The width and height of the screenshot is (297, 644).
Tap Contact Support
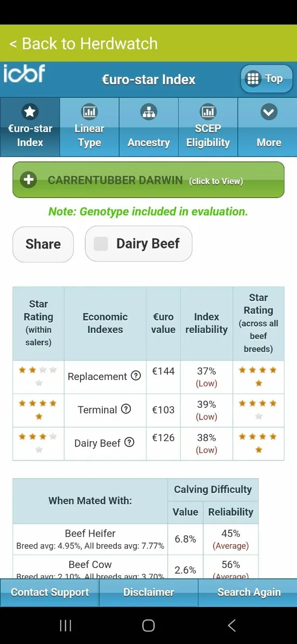(50, 592)
